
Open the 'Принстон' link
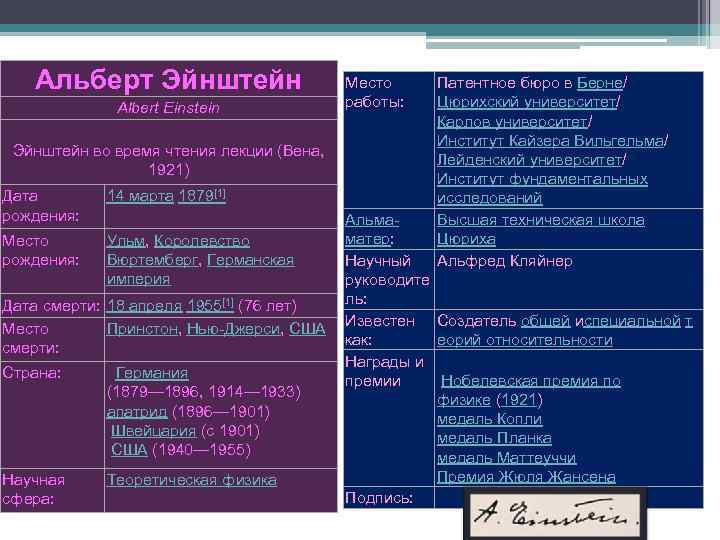(142, 329)
